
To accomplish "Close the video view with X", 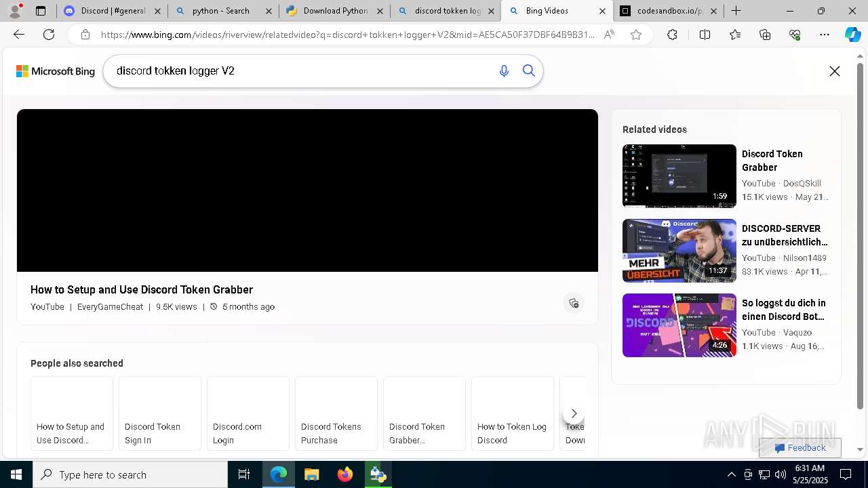I will point(835,71).
